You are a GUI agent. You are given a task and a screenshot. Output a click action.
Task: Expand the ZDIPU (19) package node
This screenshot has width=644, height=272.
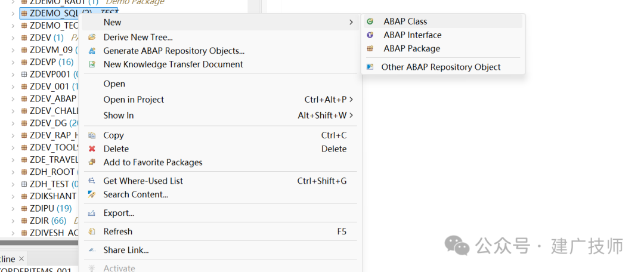(x=14, y=208)
